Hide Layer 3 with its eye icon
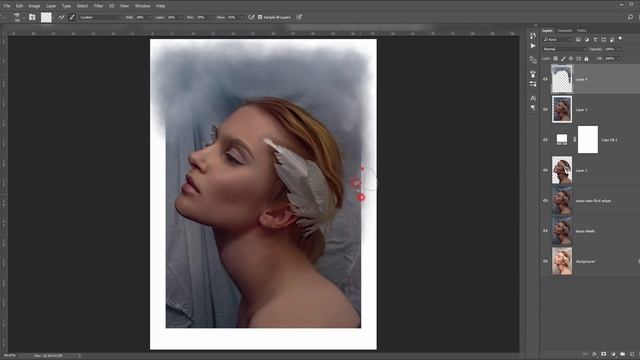The width and height of the screenshot is (640, 360). point(545,109)
